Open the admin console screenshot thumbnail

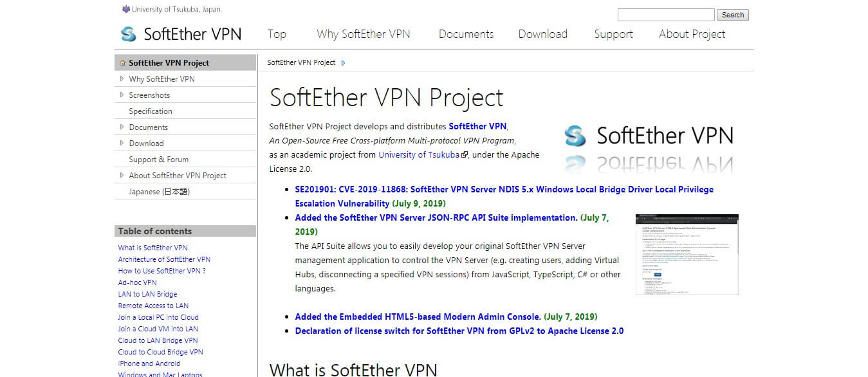point(687,254)
